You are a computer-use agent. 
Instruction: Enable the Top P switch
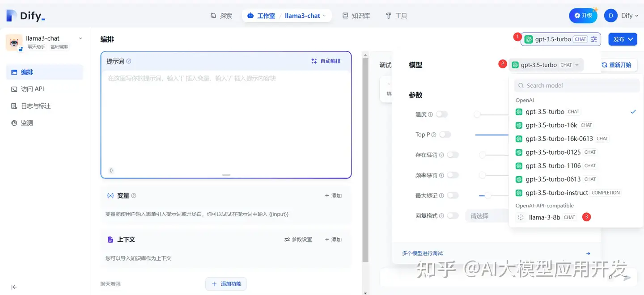click(445, 135)
